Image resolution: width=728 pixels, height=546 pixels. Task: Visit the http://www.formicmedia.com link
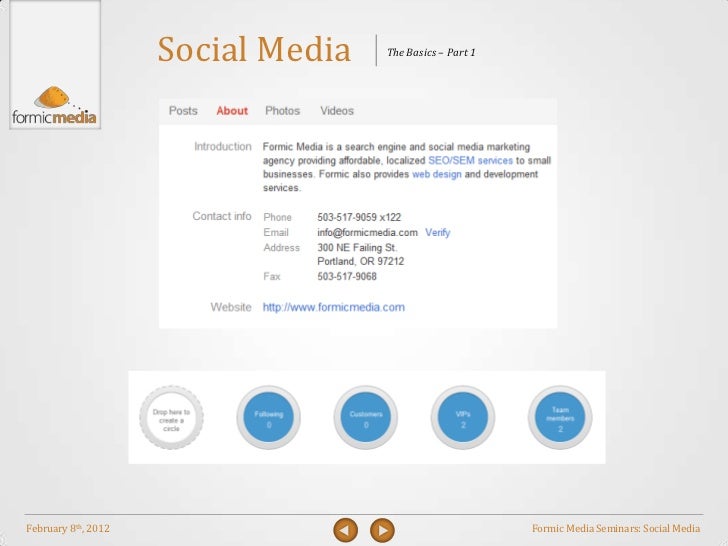click(333, 307)
